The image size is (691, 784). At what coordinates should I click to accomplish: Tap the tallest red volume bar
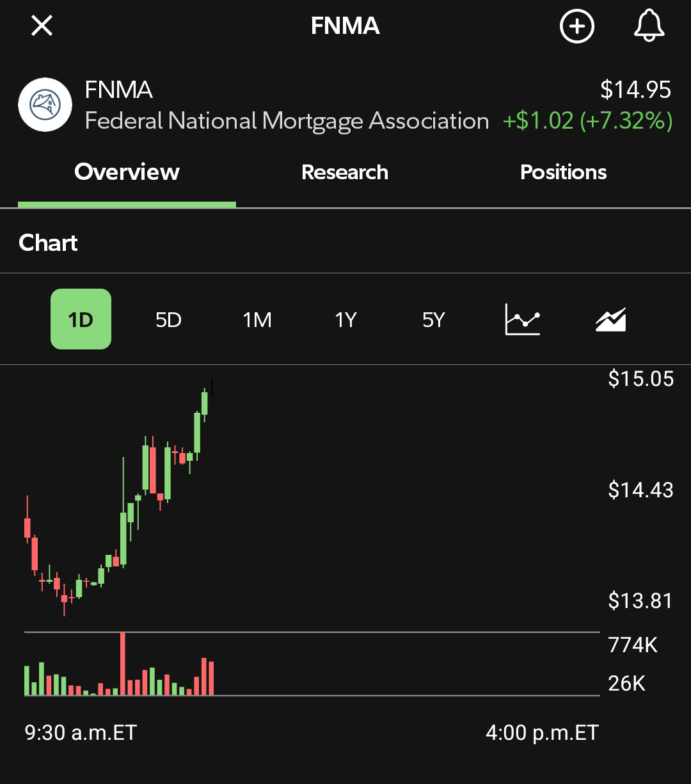coord(123,664)
